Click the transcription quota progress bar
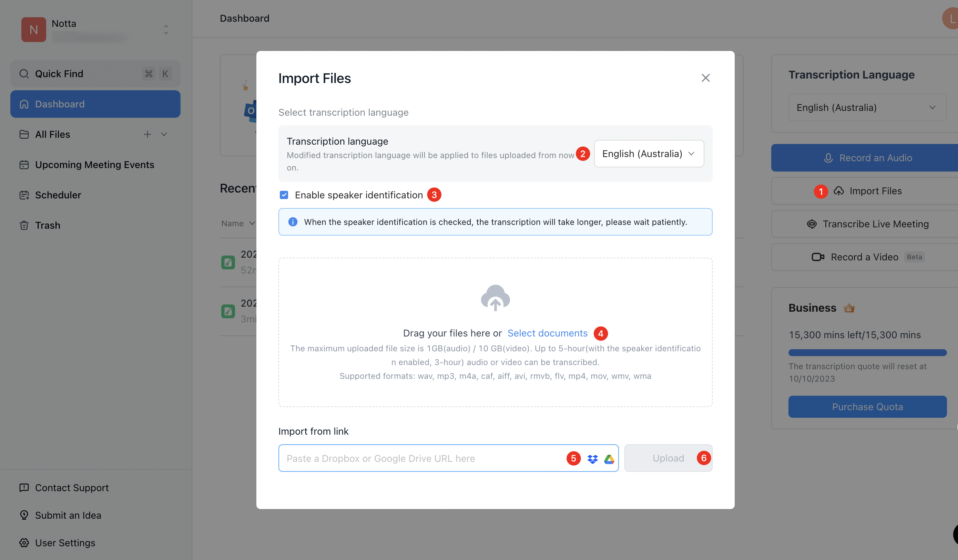 (x=867, y=352)
